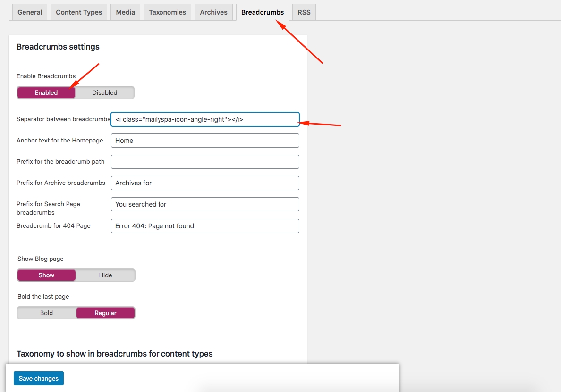Viewport: 561px width, 392px height.
Task: Open the Media tab
Action: (125, 12)
